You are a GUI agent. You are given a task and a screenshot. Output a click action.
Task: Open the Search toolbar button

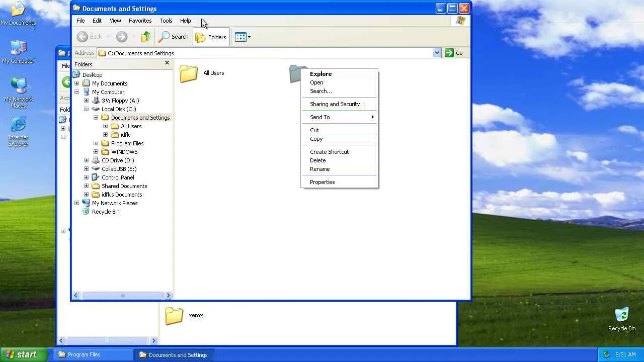[174, 37]
